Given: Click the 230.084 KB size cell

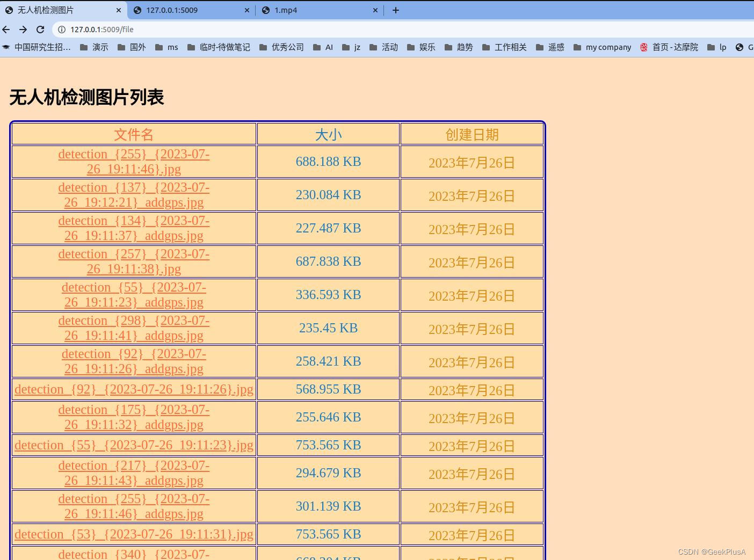Looking at the screenshot, I should click(x=328, y=195).
